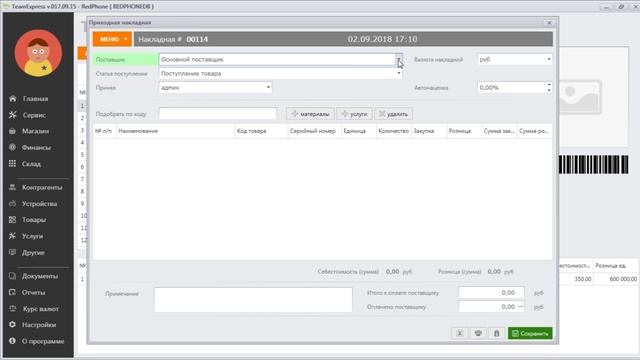640x360 pixels.
Task: Expand the Статья поступления dropdown
Action: click(x=399, y=73)
